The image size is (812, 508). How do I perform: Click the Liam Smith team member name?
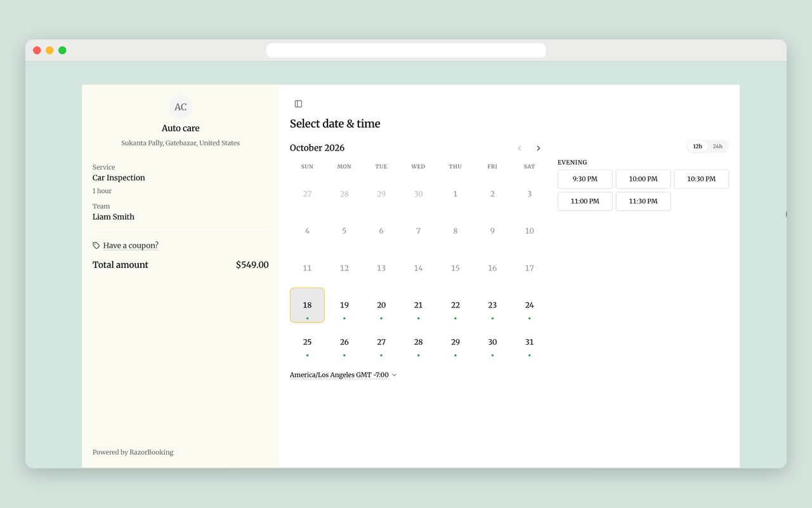pos(114,217)
